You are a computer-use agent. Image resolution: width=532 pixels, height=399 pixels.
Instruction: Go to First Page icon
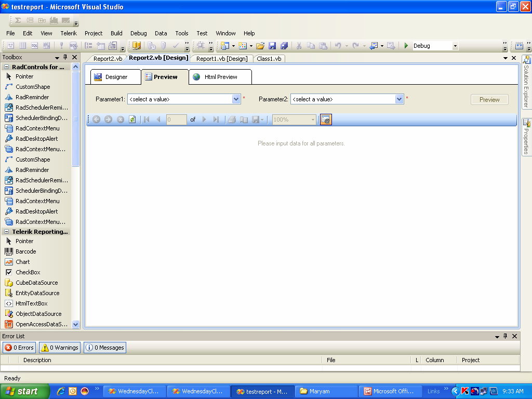point(147,119)
